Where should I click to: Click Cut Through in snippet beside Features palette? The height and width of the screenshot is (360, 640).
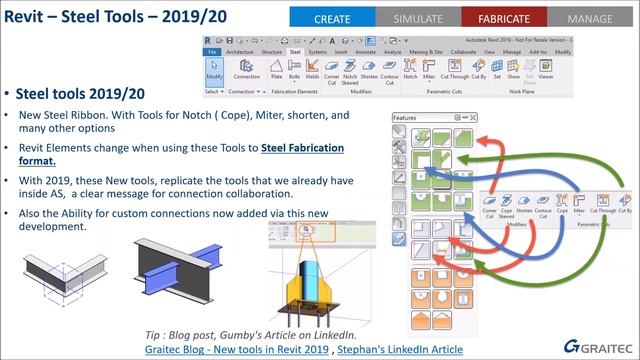click(x=603, y=204)
